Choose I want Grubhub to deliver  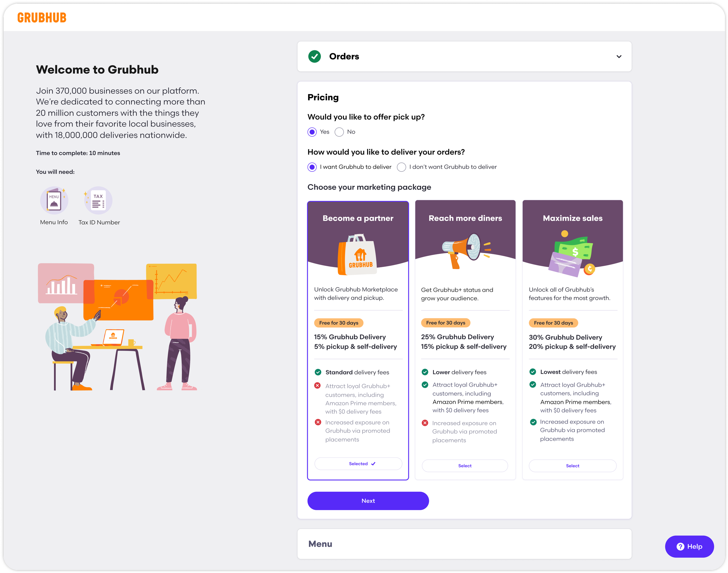(312, 167)
